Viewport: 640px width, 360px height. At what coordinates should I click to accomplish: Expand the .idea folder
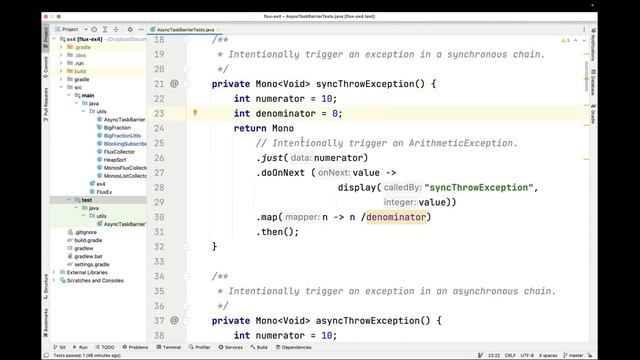[x=61, y=55]
